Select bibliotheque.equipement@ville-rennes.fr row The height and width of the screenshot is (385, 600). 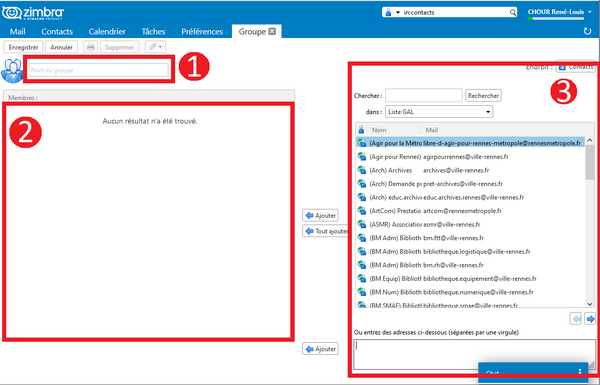point(470,279)
